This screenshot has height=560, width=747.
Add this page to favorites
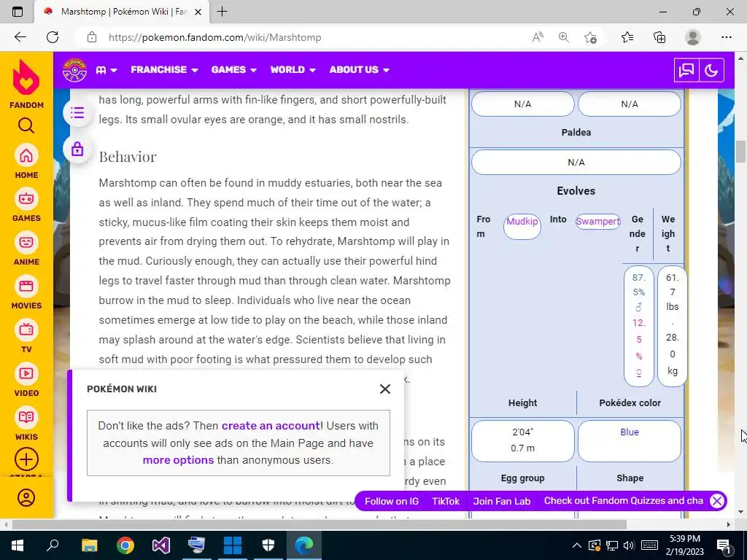click(x=590, y=37)
